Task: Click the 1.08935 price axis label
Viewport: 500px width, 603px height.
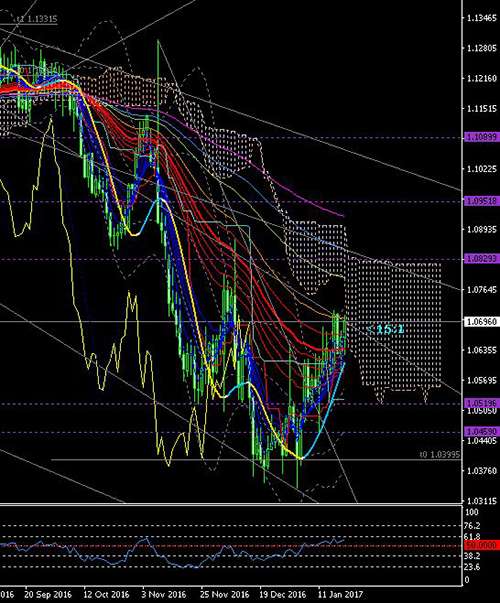Action: pyautogui.click(x=482, y=229)
